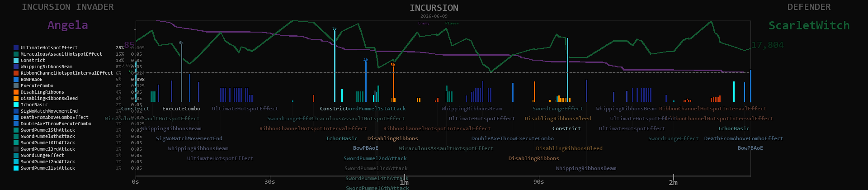Click the INCURSION INVADER heading
This screenshot has height=190, width=868.
(68, 7)
